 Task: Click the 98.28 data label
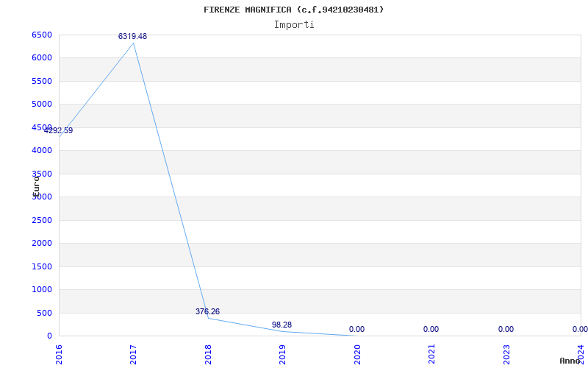(x=282, y=325)
